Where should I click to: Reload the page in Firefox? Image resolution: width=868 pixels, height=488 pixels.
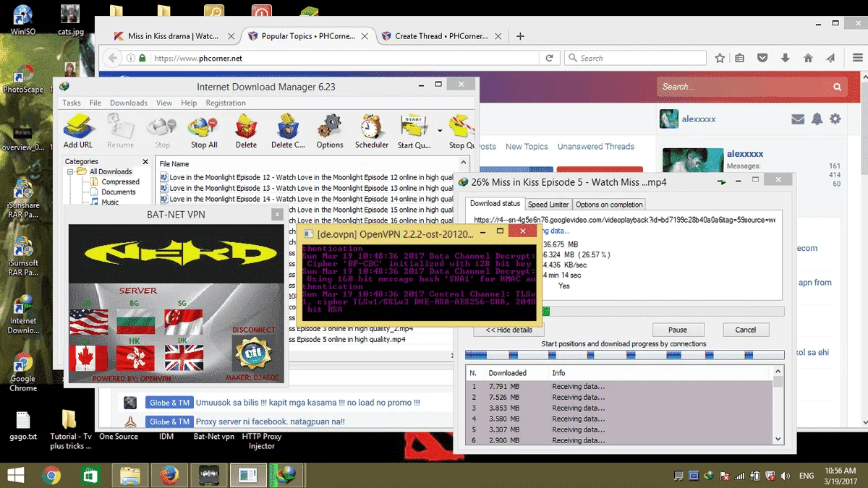(x=550, y=58)
